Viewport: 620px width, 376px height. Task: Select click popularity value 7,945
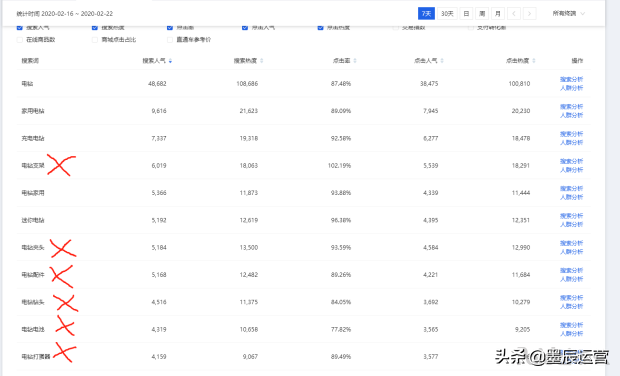click(431, 111)
